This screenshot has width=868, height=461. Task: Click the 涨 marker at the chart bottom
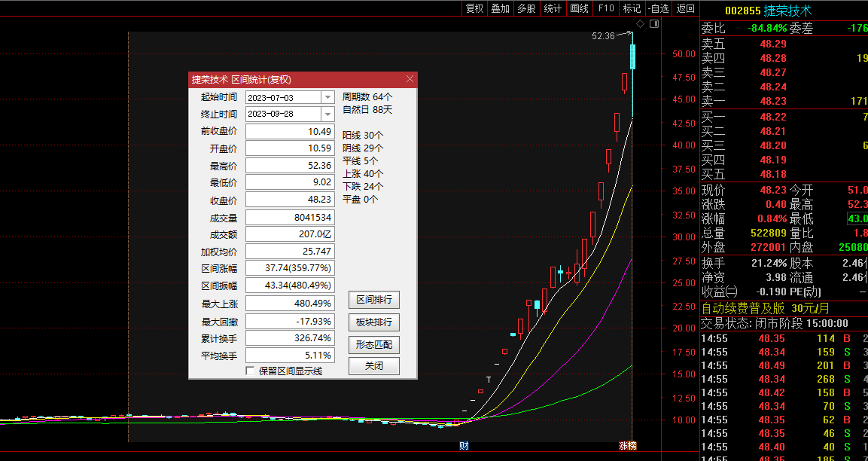tap(623, 446)
